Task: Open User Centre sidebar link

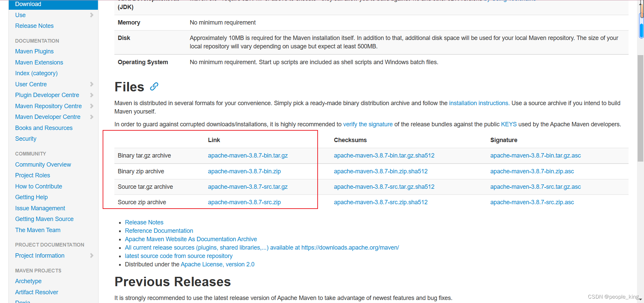Action: pyautogui.click(x=31, y=84)
